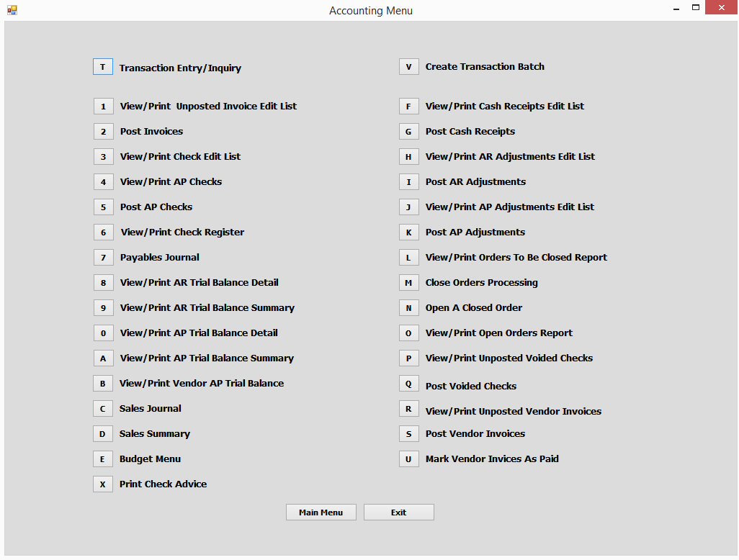739x560 pixels.
Task: Click the M button for Close Orders Processing
Action: tap(408, 283)
